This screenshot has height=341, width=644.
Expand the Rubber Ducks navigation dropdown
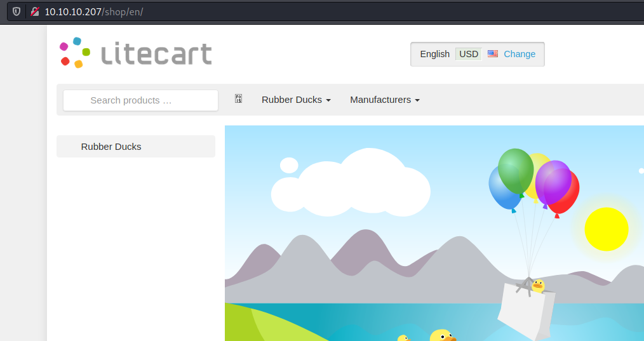point(296,100)
